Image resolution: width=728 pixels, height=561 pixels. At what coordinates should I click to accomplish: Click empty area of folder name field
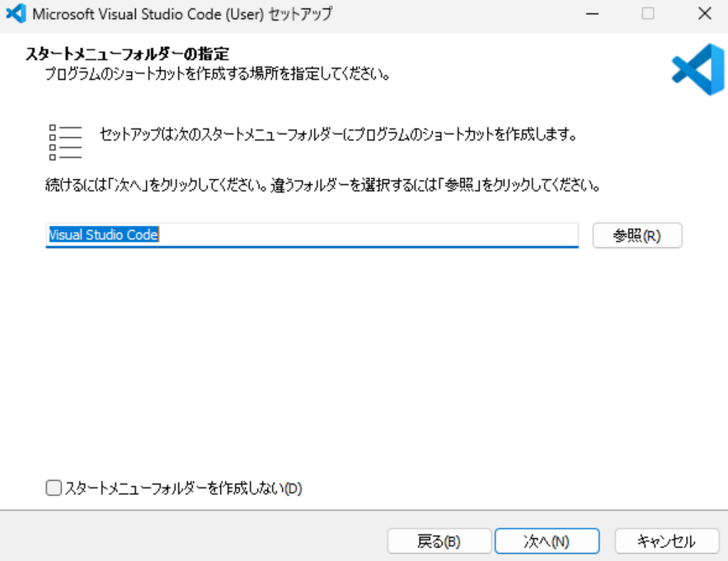coord(371,235)
